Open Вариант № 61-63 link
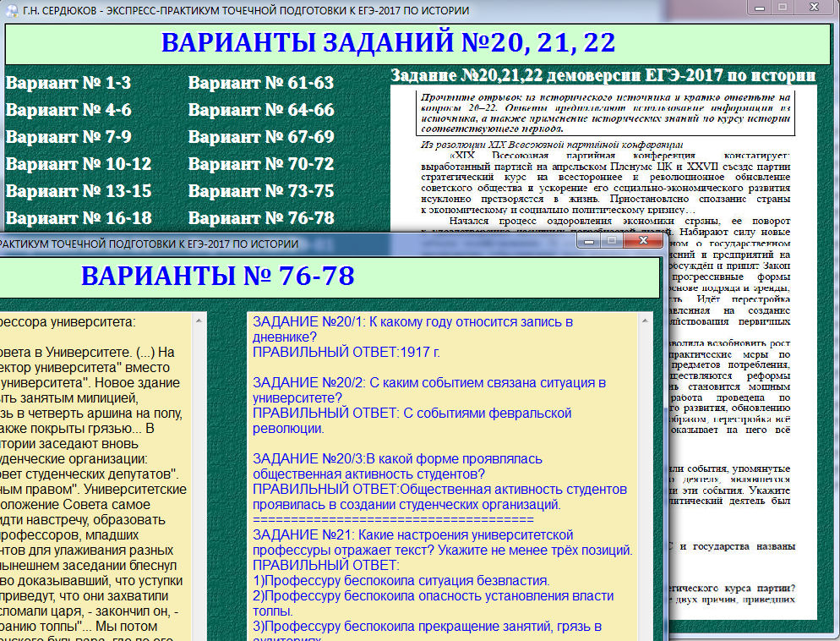 pyautogui.click(x=261, y=83)
